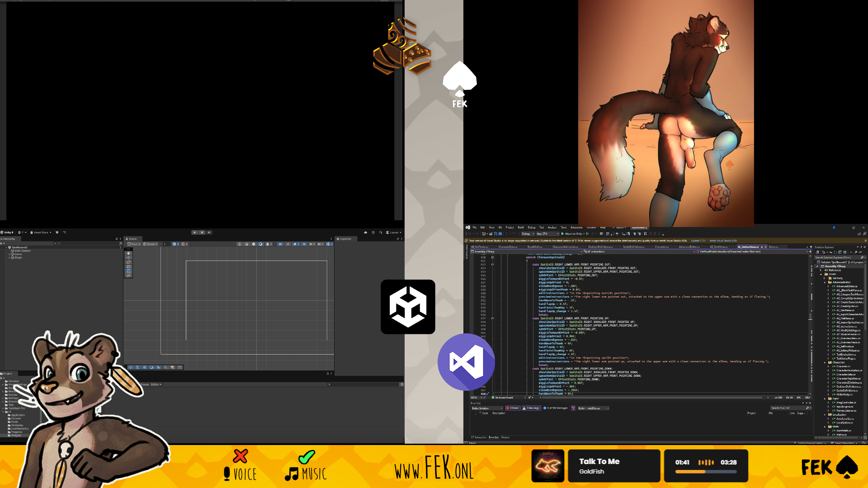This screenshot has height=488, width=868.
Task: Select the Hand tool in Scene view
Action: coord(128,253)
